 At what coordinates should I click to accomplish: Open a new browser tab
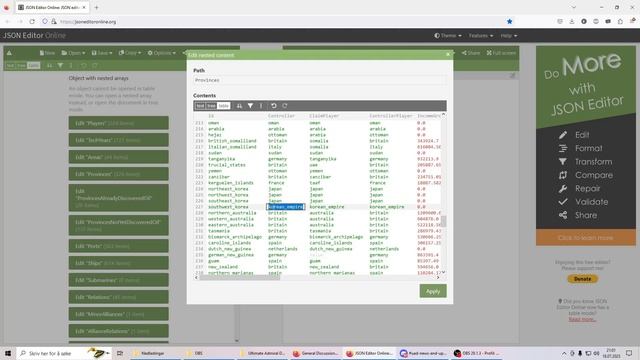coord(97,7)
